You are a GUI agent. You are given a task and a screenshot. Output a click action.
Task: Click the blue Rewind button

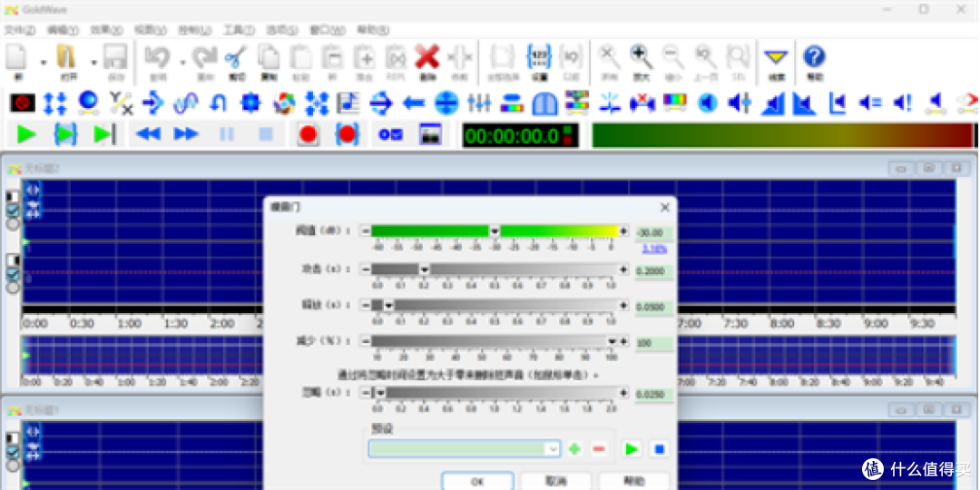coord(148,134)
